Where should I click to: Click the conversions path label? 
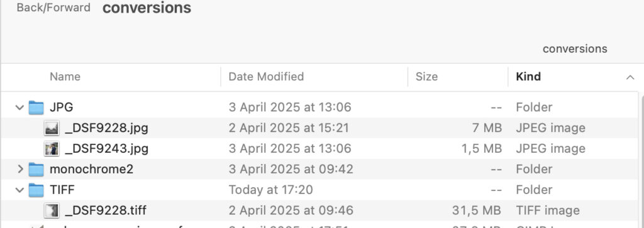coord(575,49)
